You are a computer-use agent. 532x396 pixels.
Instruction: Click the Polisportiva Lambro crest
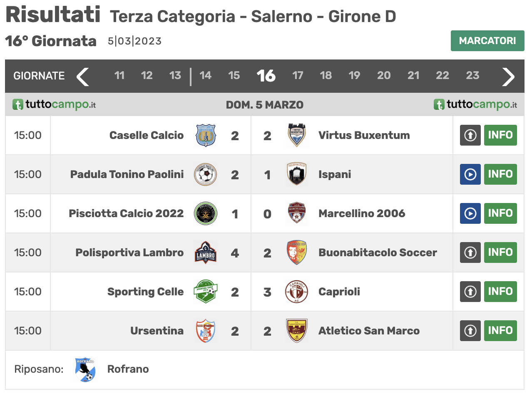(x=206, y=252)
